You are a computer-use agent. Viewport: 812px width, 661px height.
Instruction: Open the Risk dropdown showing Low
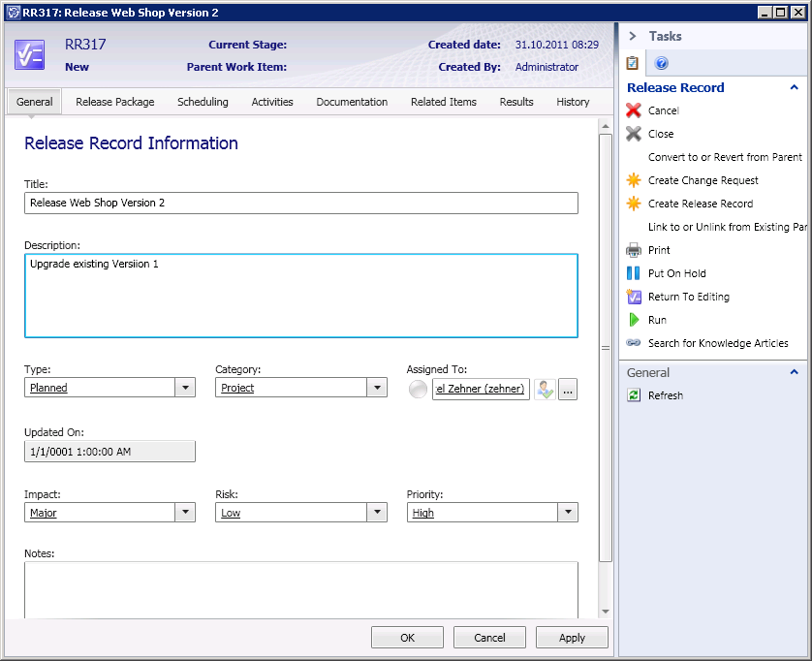(377, 513)
